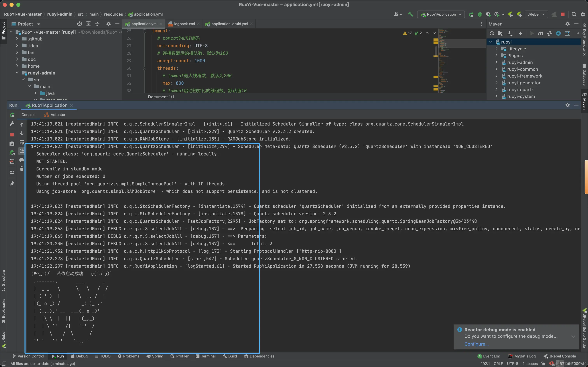Toggle soft-wrap in the console
The height and width of the screenshot is (367, 588).
click(22, 142)
